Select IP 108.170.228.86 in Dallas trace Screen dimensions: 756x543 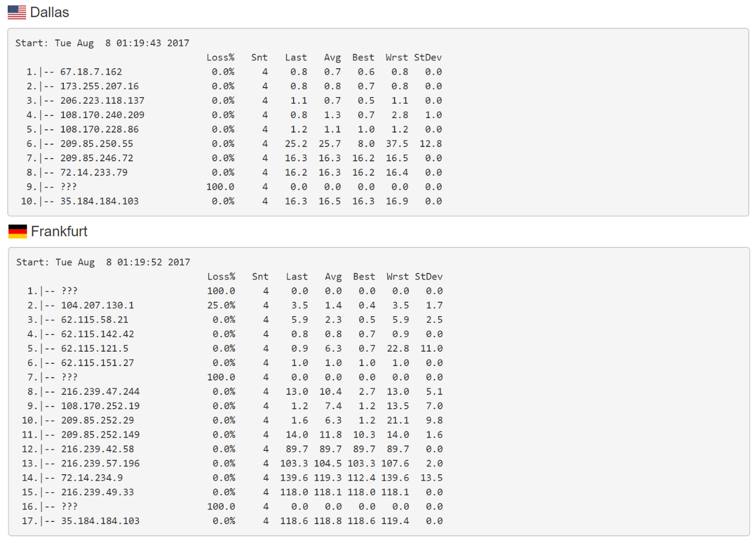tap(99, 130)
